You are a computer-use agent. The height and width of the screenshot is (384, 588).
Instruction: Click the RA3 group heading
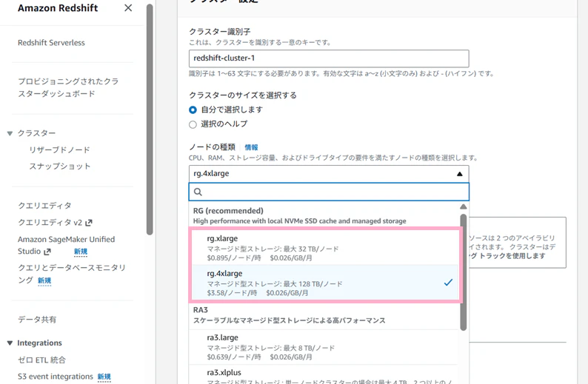201,310
